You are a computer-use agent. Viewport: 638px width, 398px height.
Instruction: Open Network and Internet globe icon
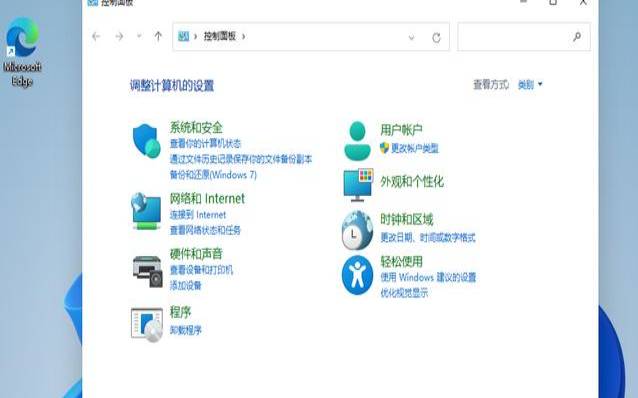click(x=146, y=211)
